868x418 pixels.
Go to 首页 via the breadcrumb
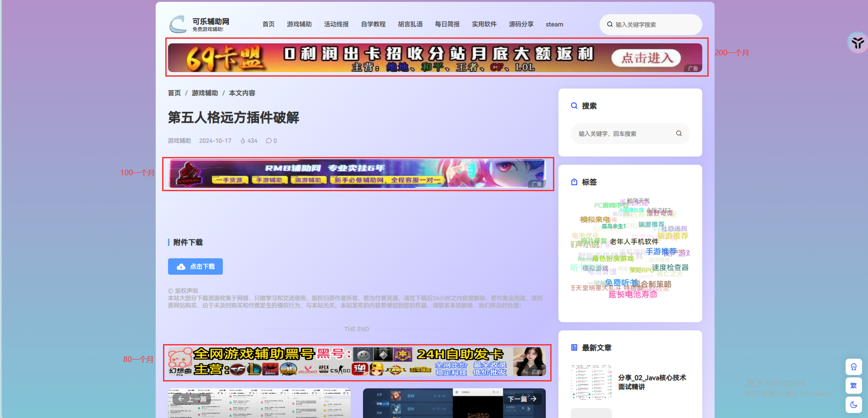[174, 93]
